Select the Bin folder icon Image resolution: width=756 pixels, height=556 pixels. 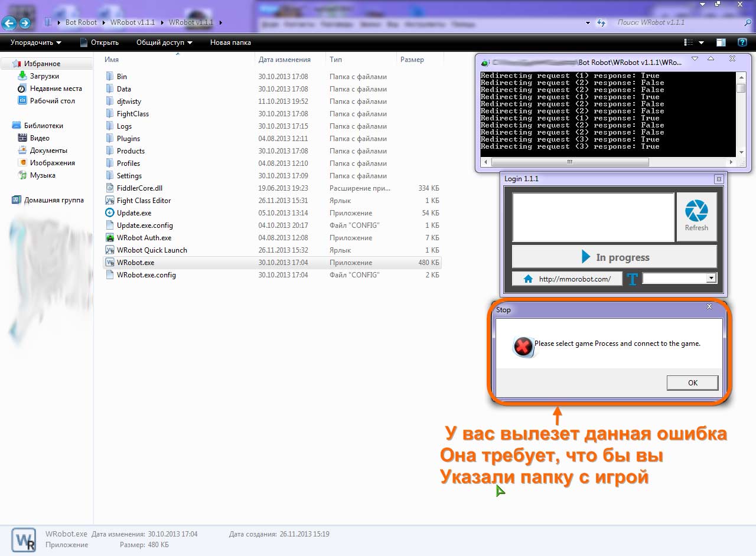[110, 76]
